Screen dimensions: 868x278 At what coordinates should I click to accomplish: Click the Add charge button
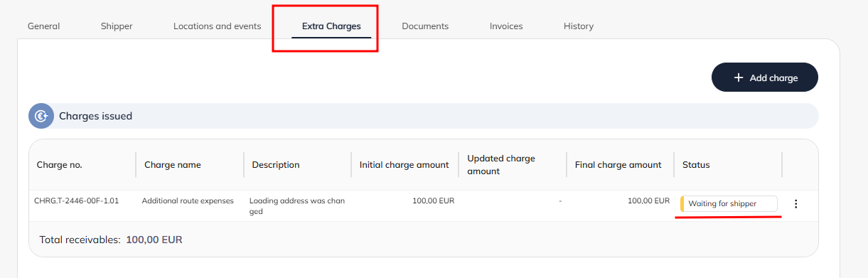pyautogui.click(x=765, y=77)
